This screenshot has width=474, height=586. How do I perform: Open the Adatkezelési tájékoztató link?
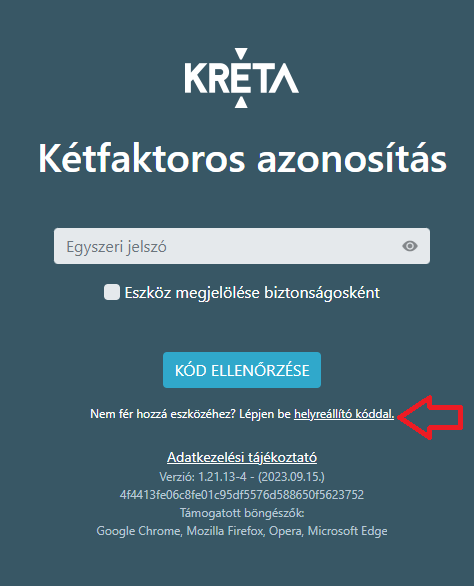[x=242, y=457]
